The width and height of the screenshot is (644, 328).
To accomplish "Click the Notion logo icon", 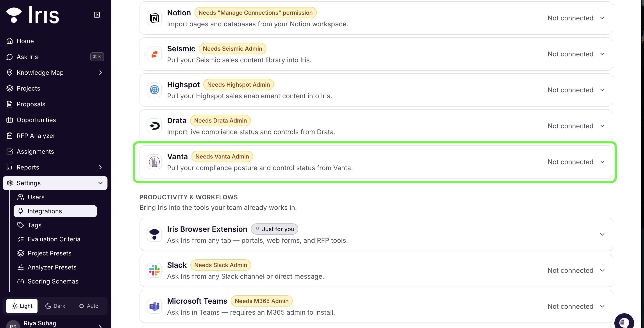I will (154, 18).
